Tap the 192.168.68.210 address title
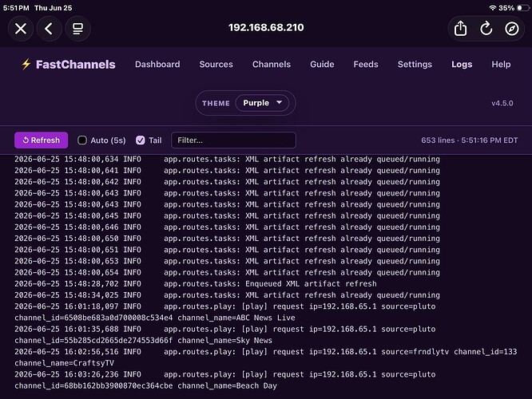 pyautogui.click(x=266, y=27)
